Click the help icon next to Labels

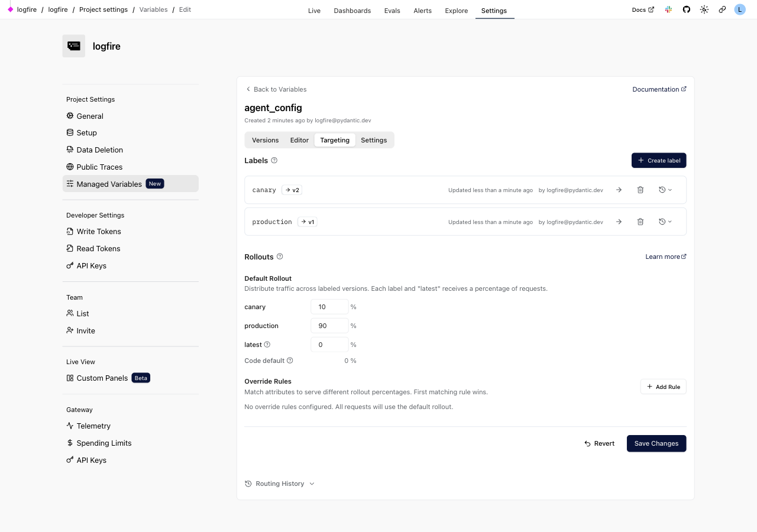click(x=274, y=160)
